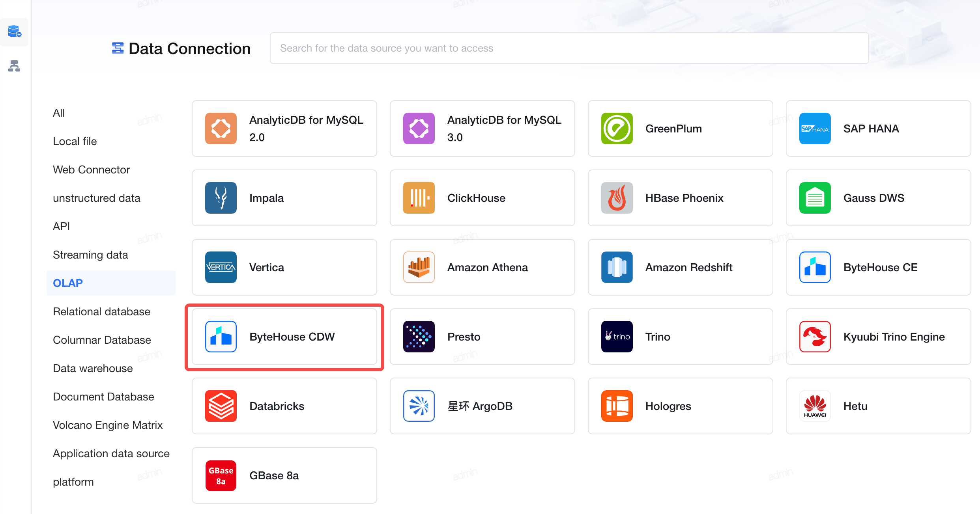The height and width of the screenshot is (514, 980).
Task: Open the ByteHouse CDW connector card
Action: click(284, 337)
